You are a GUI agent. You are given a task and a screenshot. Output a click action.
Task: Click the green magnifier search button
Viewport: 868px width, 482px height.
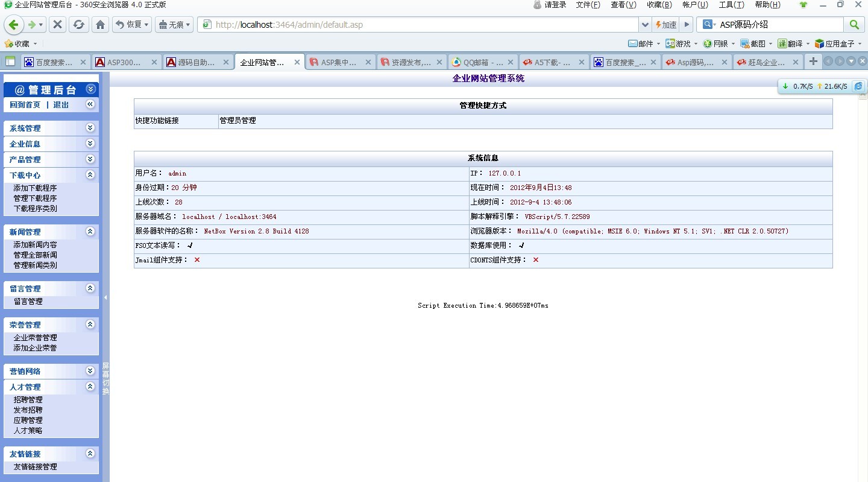coord(854,25)
